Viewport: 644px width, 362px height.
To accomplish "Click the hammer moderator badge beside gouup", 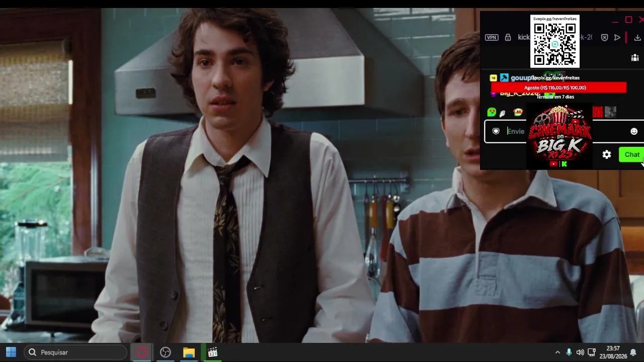I will coord(504,78).
